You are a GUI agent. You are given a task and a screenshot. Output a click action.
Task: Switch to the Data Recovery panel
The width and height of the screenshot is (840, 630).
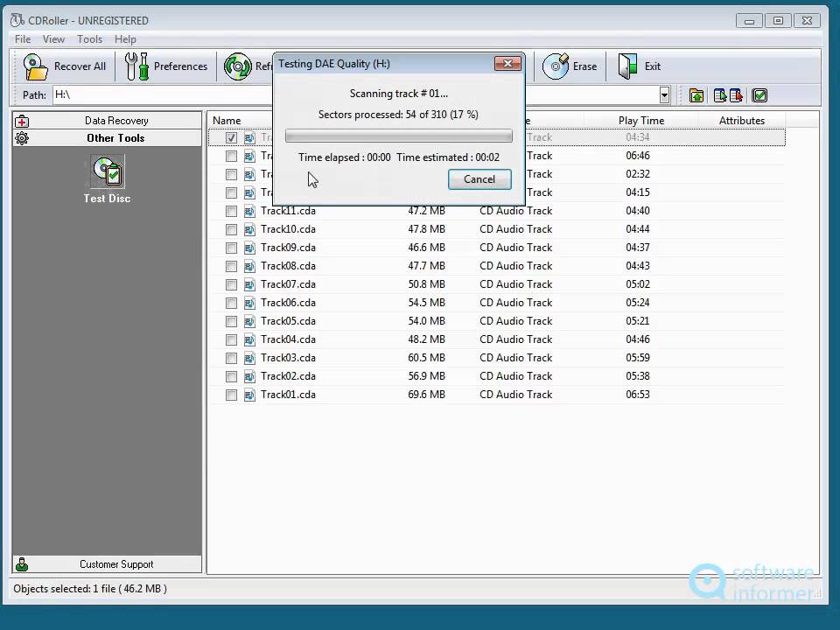[x=107, y=121]
